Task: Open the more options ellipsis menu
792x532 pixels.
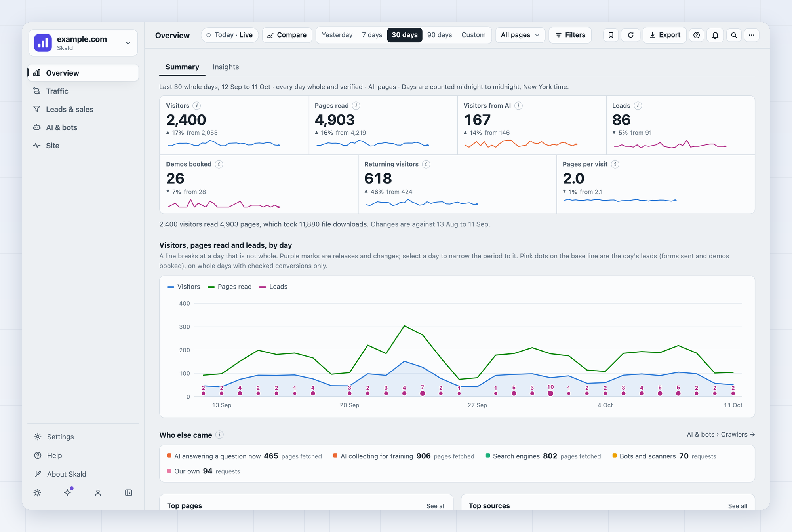Action: click(x=752, y=35)
